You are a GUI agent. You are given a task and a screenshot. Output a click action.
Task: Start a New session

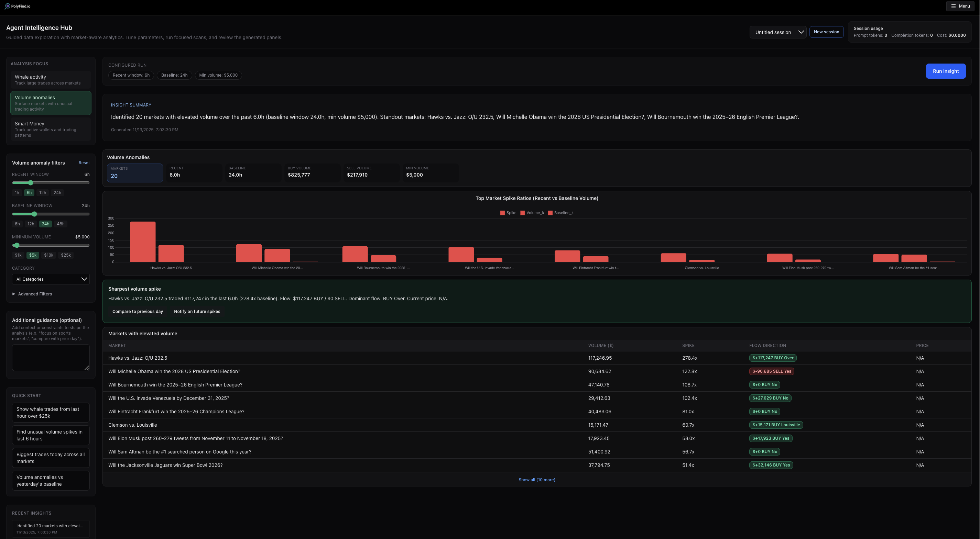826,32
